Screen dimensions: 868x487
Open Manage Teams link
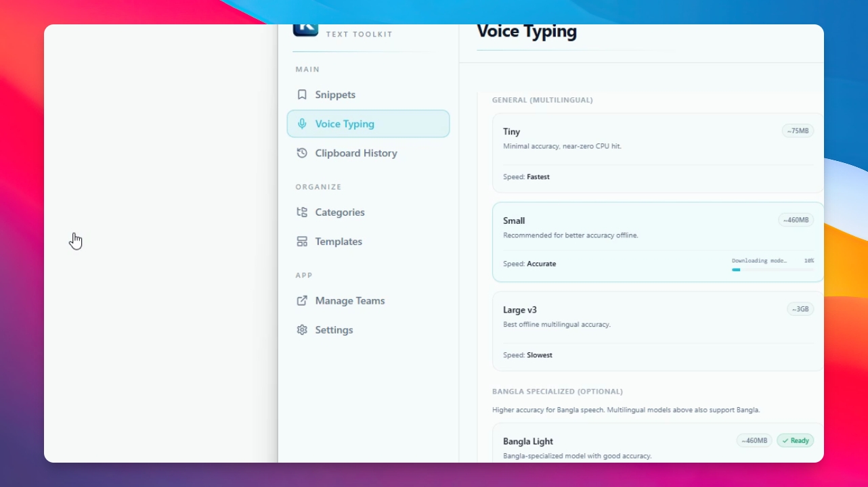coord(368,300)
